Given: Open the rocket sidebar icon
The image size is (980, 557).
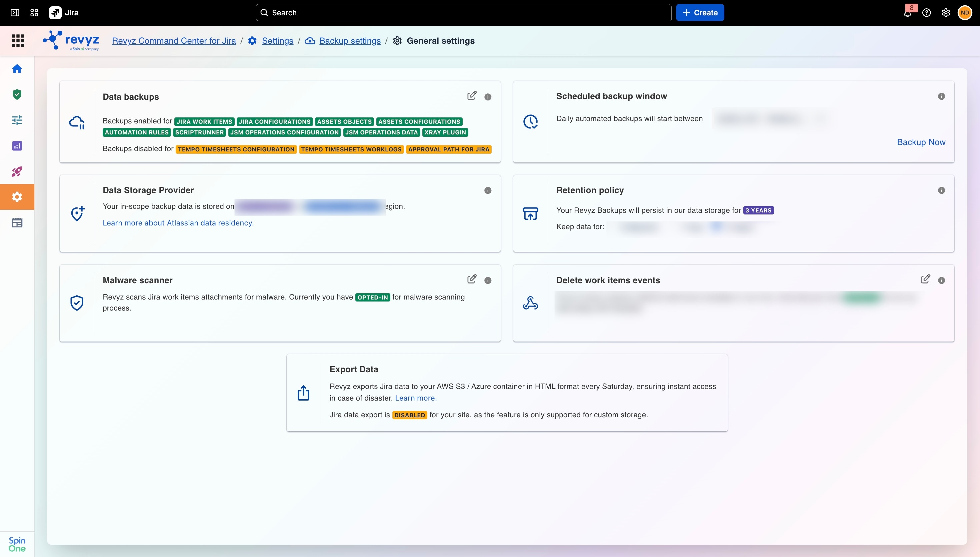Looking at the screenshot, I should click(x=17, y=171).
